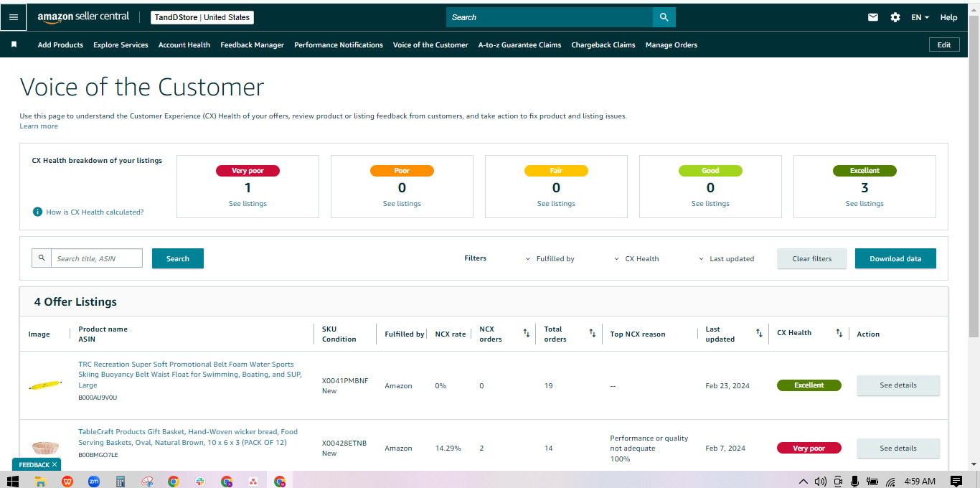
Task: See details for the Excellent belt float listing
Action: point(898,385)
